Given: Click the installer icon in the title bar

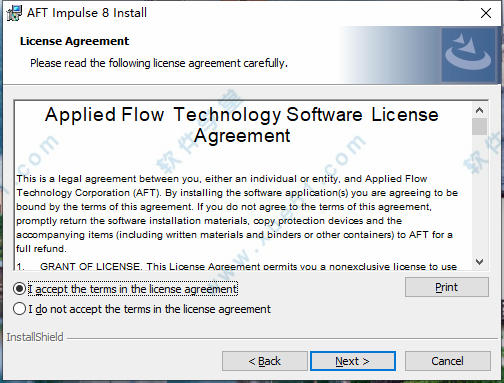Looking at the screenshot, I should [x=14, y=13].
